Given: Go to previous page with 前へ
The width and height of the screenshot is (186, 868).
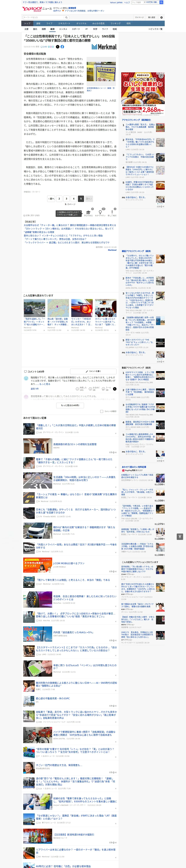Looking at the screenshot, I should point(51,199).
